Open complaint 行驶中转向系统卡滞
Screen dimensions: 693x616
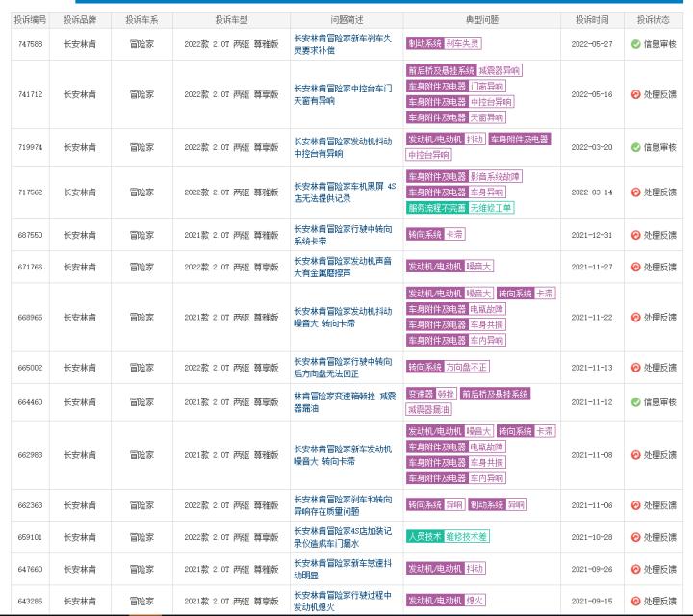343,235
